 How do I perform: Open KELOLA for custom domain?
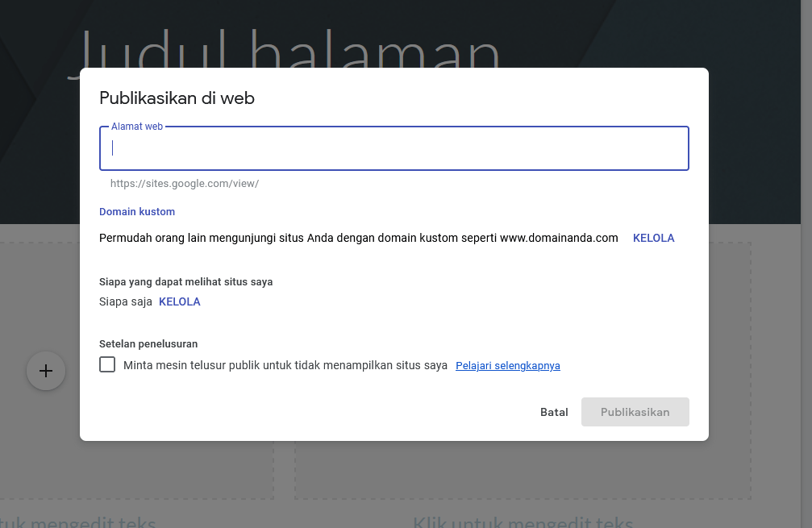(x=653, y=238)
